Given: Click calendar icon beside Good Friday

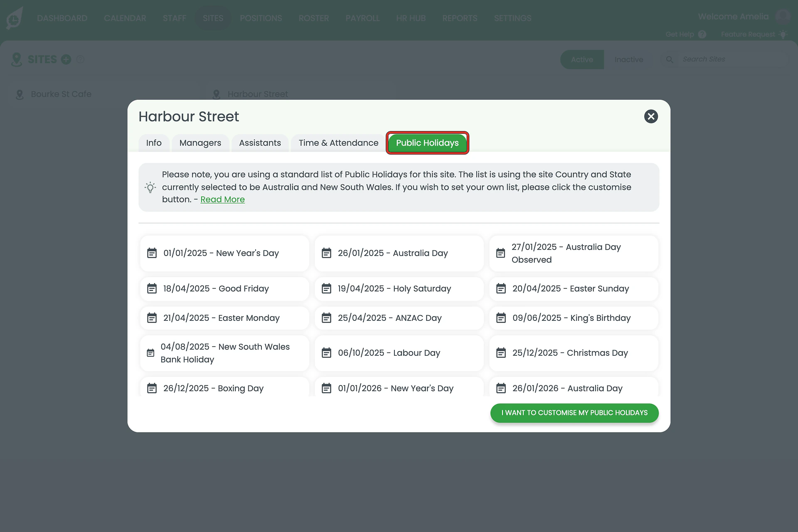Looking at the screenshot, I should pyautogui.click(x=152, y=288).
